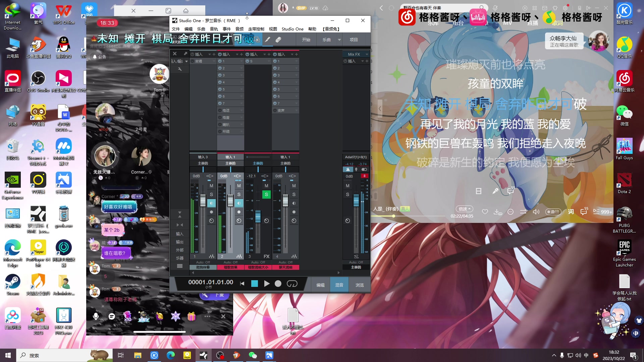Toggle power on insert 电音
This screenshot has width=644, height=362.
220,118
